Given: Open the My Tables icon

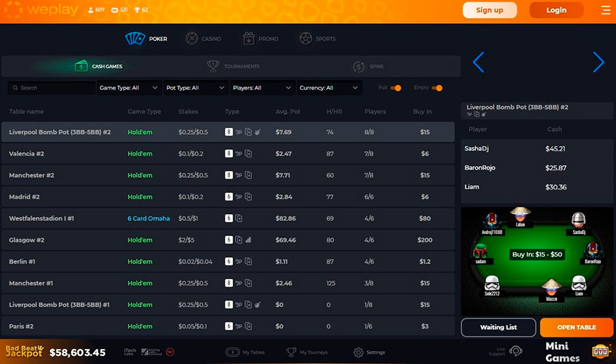Looking at the screenshot, I should pyautogui.click(x=232, y=352).
